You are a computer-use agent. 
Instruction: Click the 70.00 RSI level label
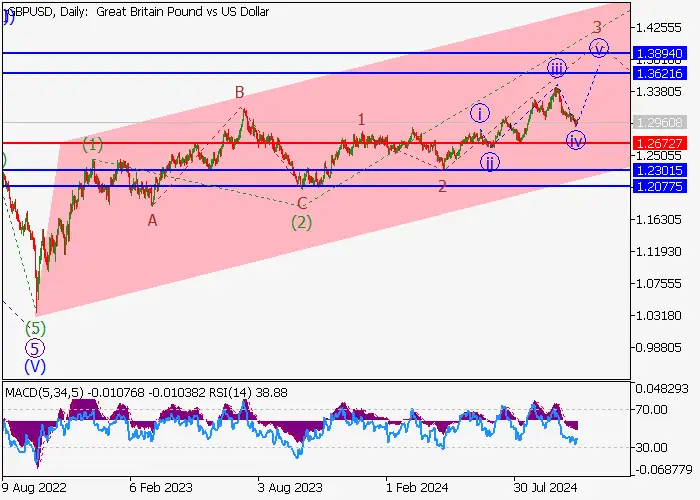click(x=651, y=409)
